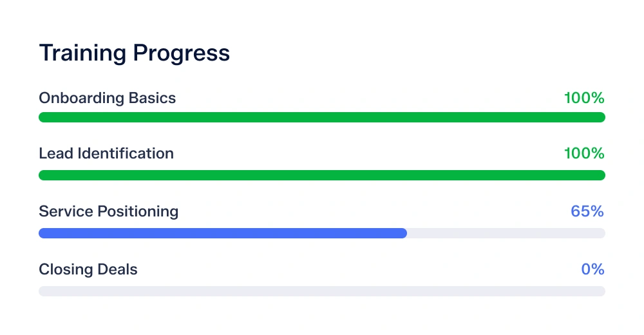
Task: Click the blue filled Service Positioning bar
Action: coord(222,233)
